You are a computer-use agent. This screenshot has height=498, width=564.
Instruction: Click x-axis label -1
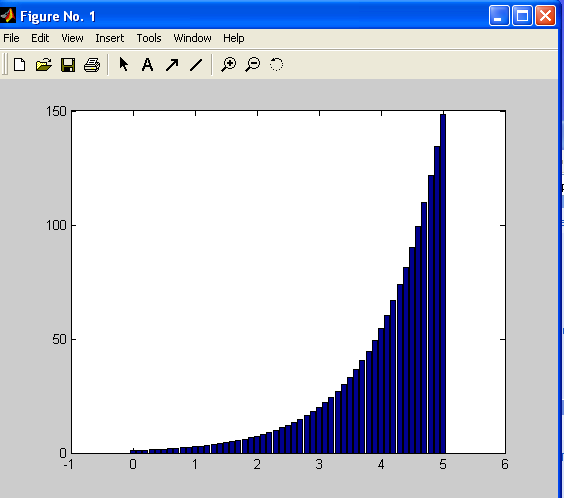click(68, 465)
